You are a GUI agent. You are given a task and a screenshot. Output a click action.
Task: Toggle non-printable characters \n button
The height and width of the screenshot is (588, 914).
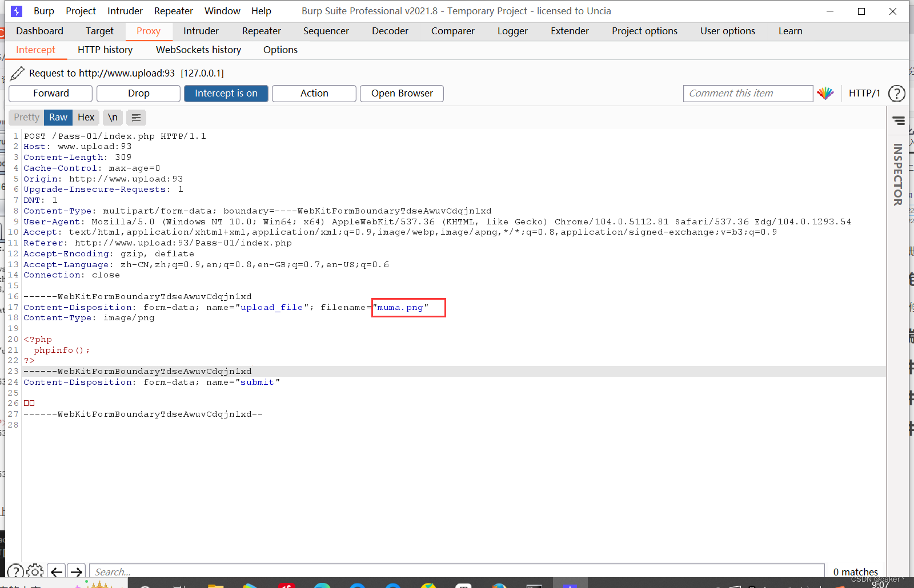pyautogui.click(x=113, y=118)
